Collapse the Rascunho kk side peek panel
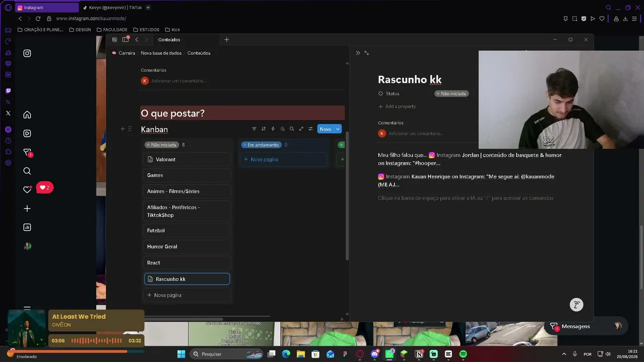This screenshot has width=644, height=362. point(358,53)
